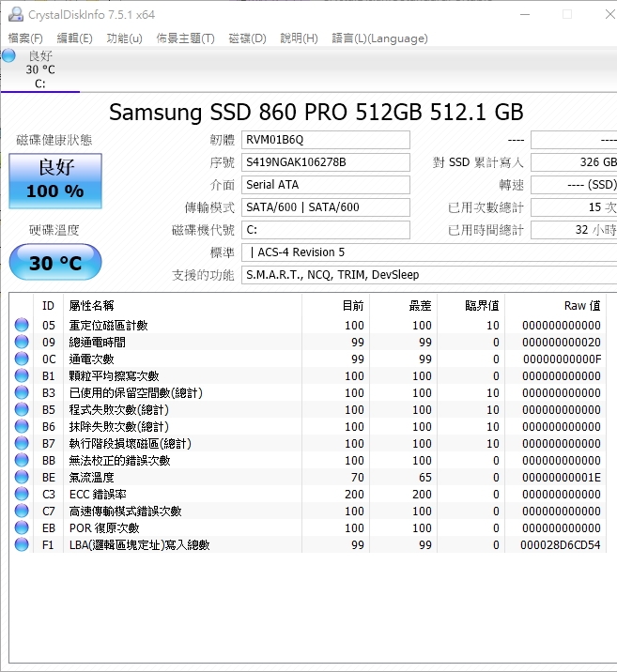Viewport: 617px width, 672px height.
Task: Click the 已用時間總計 value 32 小時
Action: click(574, 230)
